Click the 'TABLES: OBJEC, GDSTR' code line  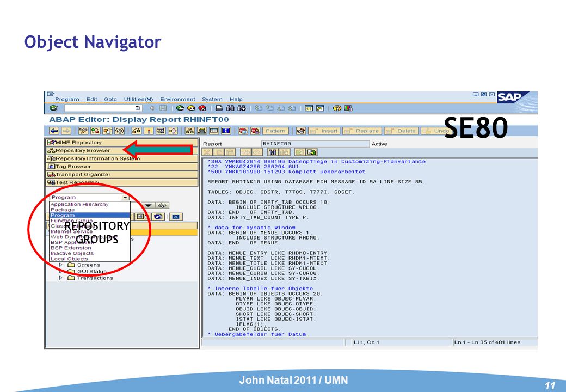pos(281,192)
